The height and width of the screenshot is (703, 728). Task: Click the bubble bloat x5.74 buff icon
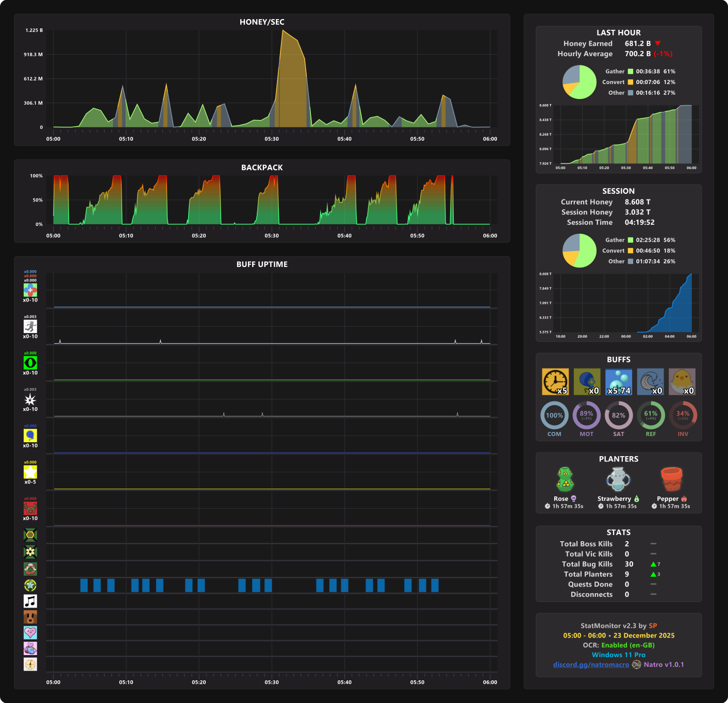tap(619, 382)
